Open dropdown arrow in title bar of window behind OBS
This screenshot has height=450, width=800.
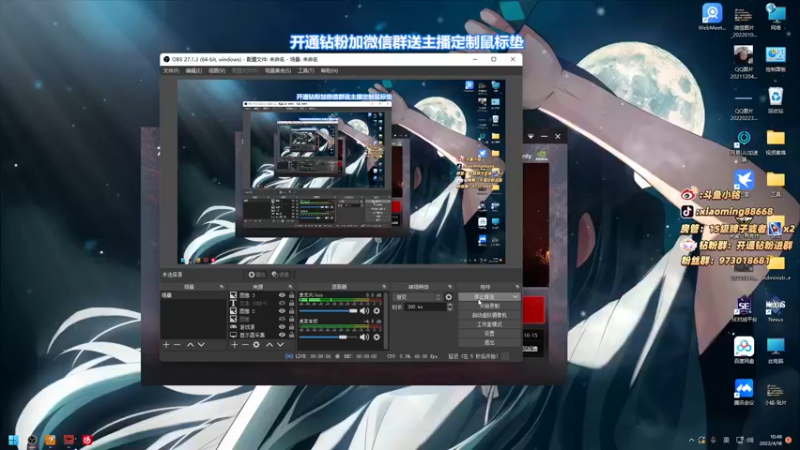pyautogui.click(x=531, y=136)
